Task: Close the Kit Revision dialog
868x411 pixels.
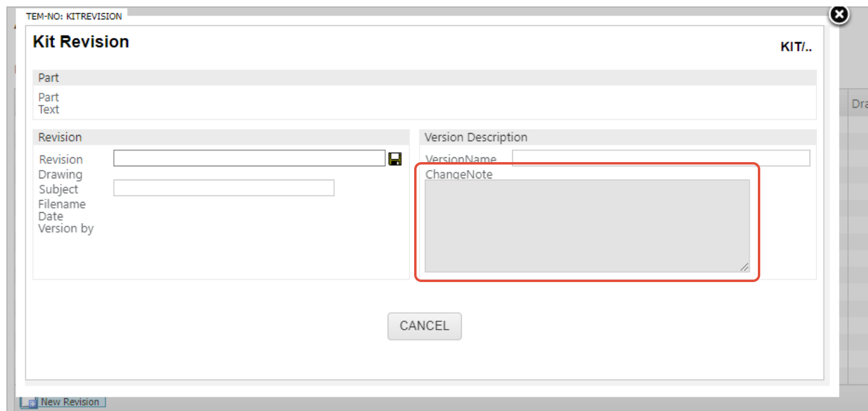Action: [839, 14]
